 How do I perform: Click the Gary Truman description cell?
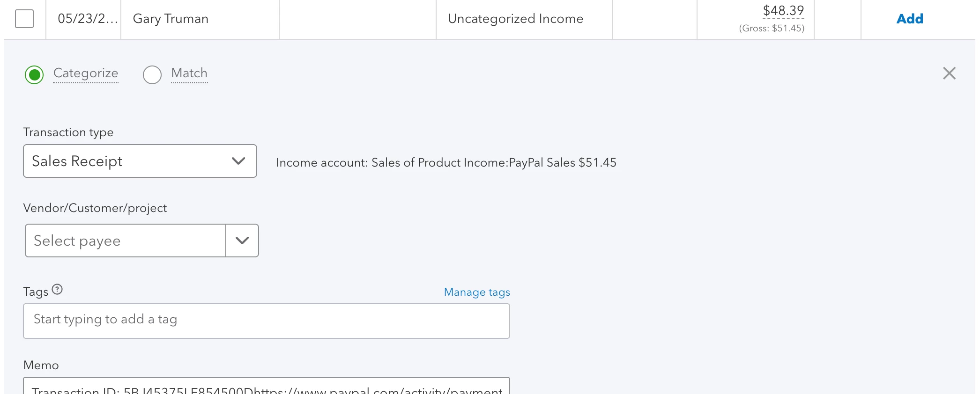click(x=200, y=19)
